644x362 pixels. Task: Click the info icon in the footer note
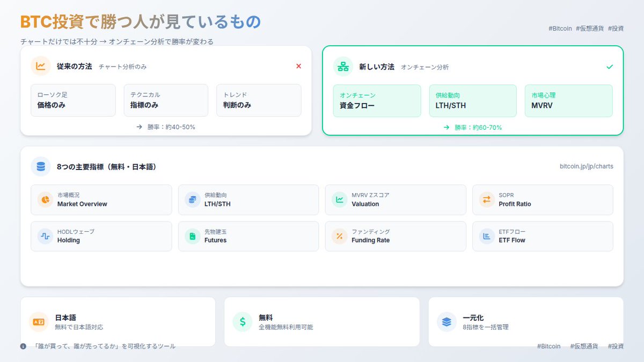click(23, 346)
